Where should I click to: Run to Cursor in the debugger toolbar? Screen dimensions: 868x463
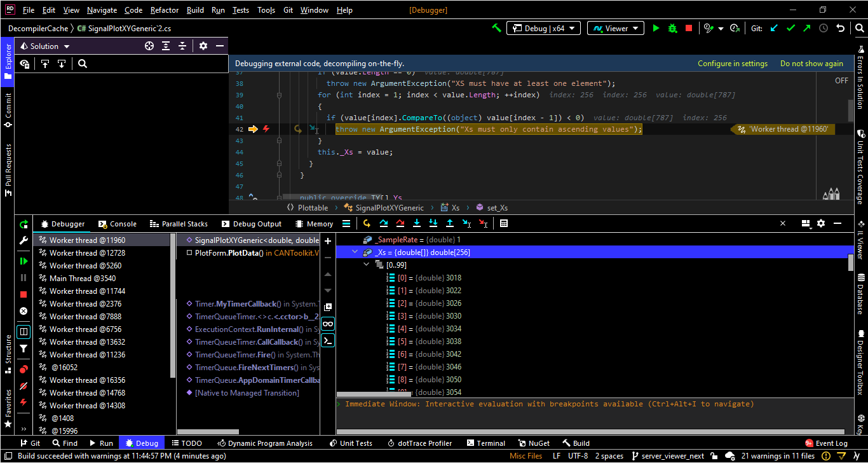(x=466, y=223)
